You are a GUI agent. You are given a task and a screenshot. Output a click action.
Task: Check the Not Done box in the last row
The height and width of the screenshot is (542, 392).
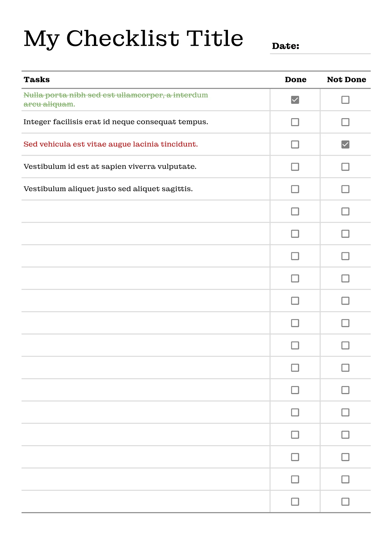pos(345,502)
